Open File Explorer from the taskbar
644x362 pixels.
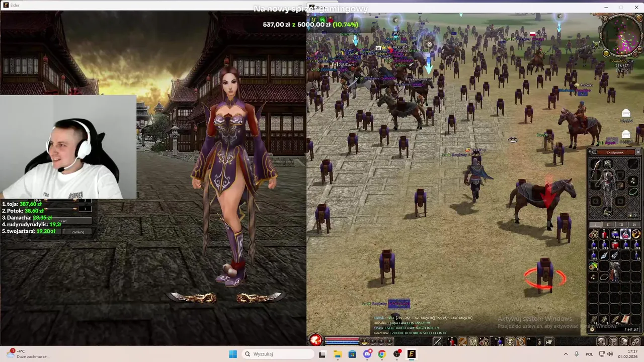tap(337, 354)
